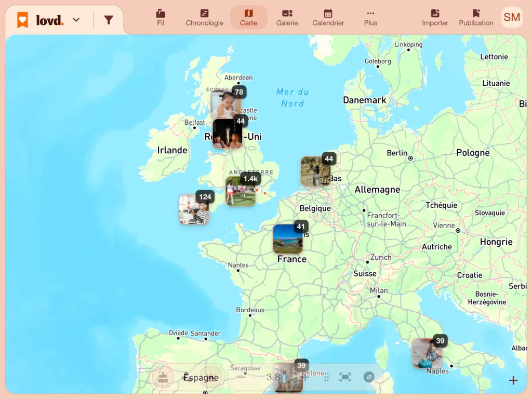Click the Mer du Nord label
The width and height of the screenshot is (532, 399).
[x=292, y=98]
